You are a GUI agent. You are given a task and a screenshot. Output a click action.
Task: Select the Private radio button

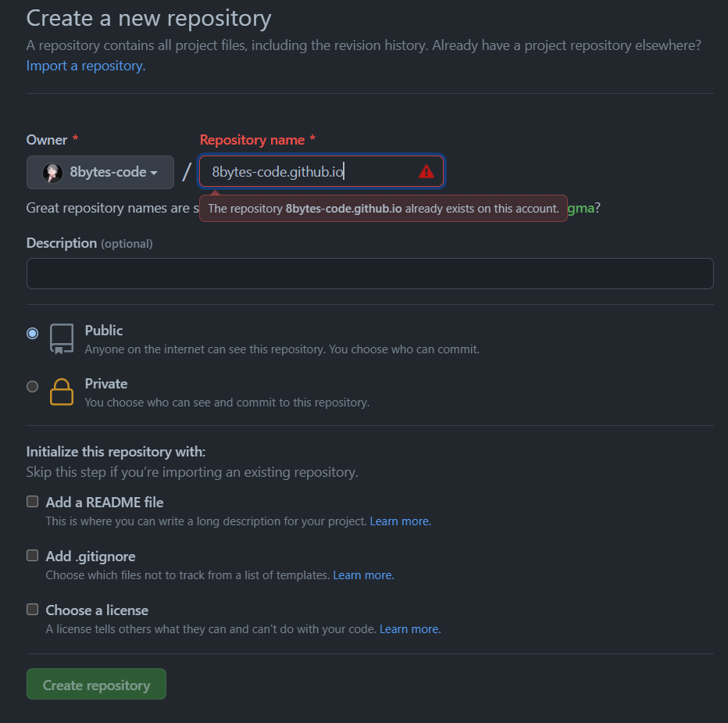[33, 386]
